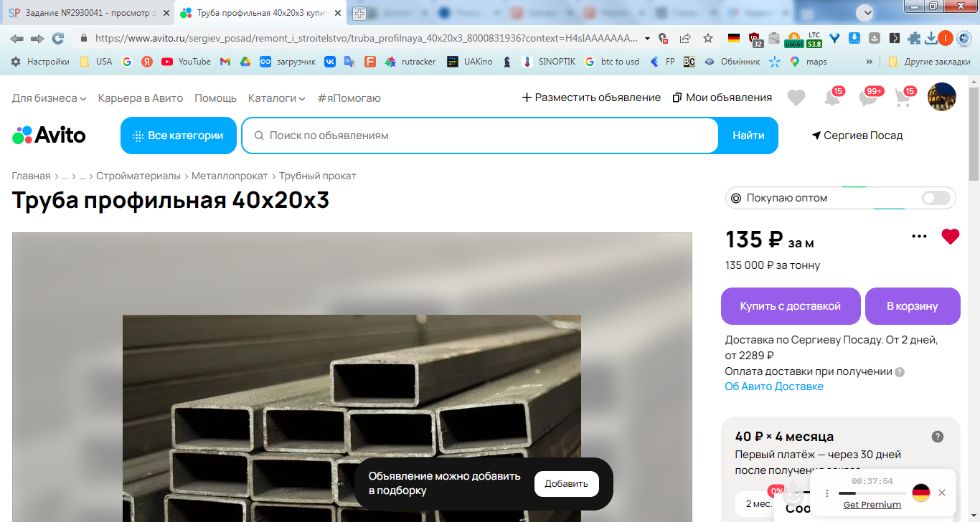Image resolution: width=980 pixels, height=522 pixels.
Task: Open the messages chat icon with the 99+ badge
Action: click(x=868, y=98)
